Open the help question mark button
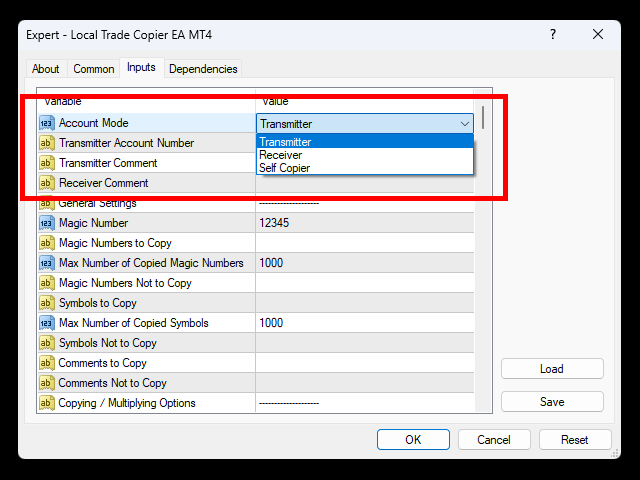 coord(553,34)
